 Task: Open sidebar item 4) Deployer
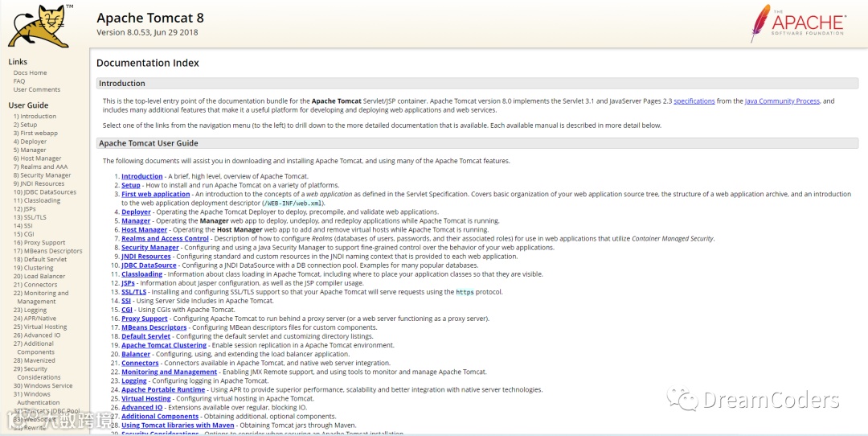tap(30, 142)
